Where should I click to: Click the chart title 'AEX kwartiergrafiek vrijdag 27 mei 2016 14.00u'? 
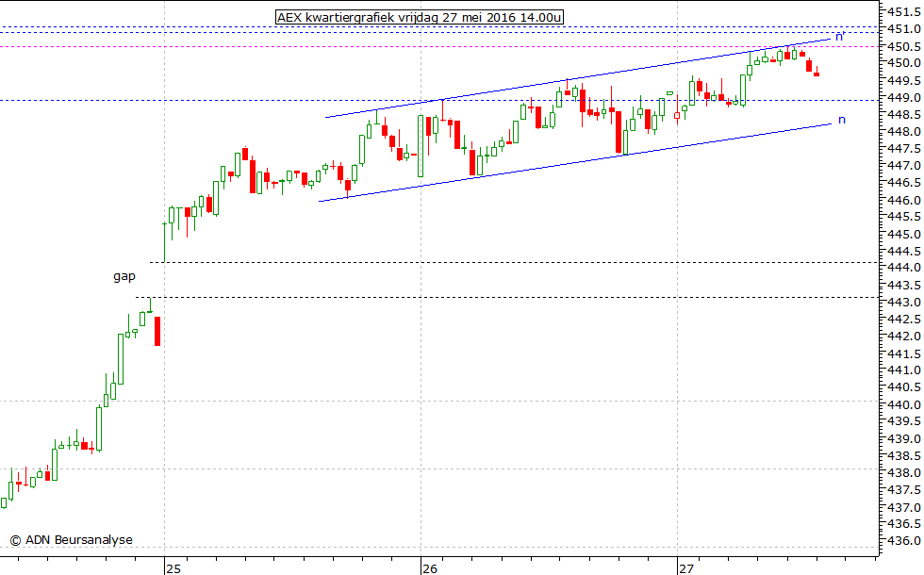pyautogui.click(x=419, y=18)
